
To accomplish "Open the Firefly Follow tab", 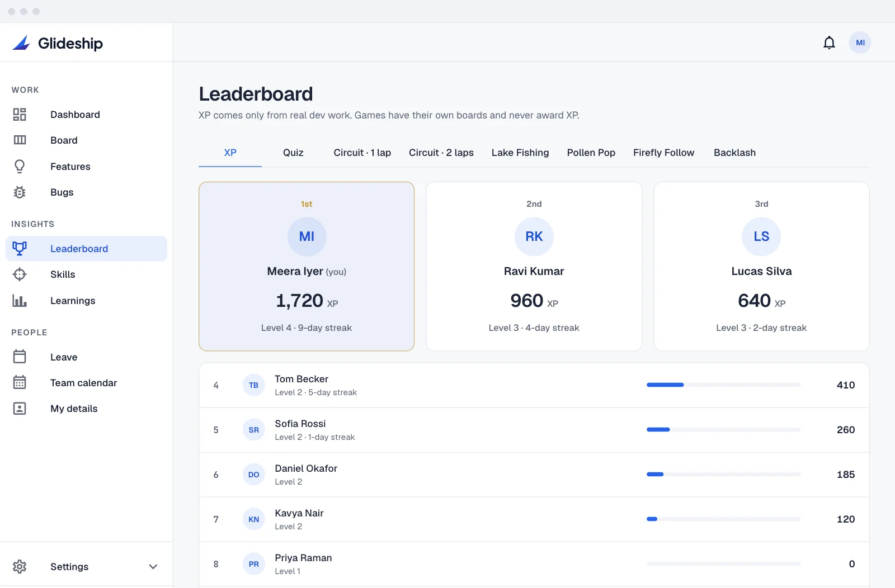I will (664, 153).
